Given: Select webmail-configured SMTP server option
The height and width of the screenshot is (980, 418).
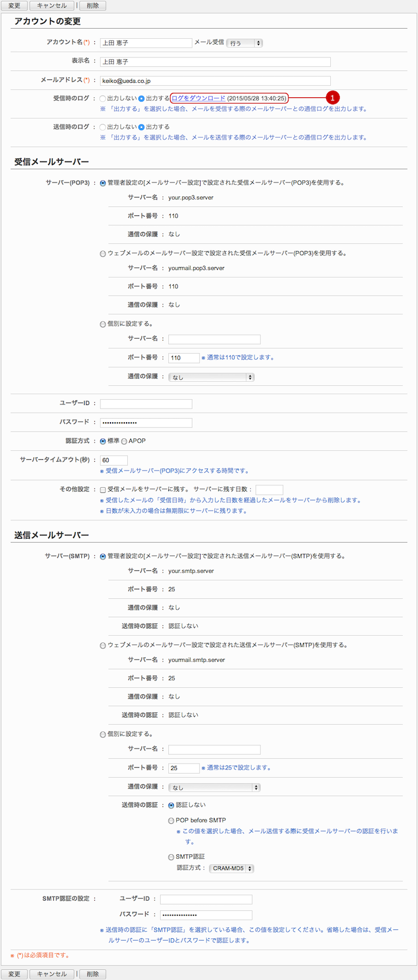Looking at the screenshot, I should pos(103,645).
